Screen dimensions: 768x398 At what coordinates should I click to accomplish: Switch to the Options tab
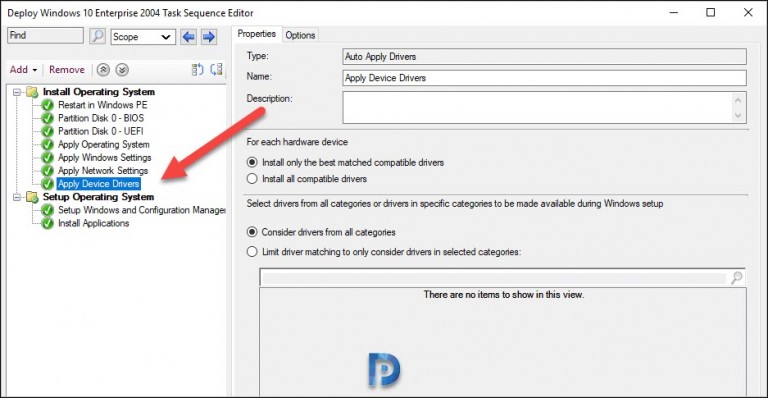(x=300, y=35)
